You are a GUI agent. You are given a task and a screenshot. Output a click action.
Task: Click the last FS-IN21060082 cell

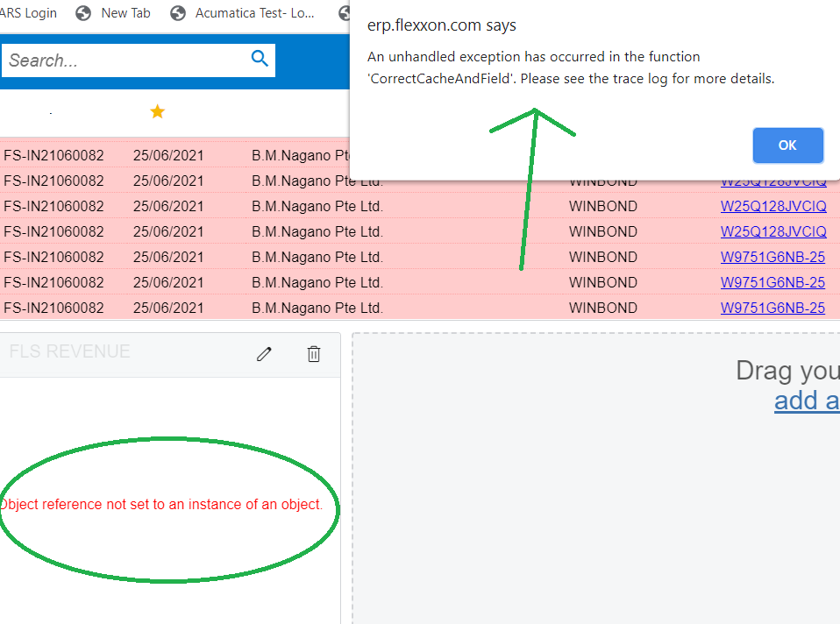tap(53, 308)
